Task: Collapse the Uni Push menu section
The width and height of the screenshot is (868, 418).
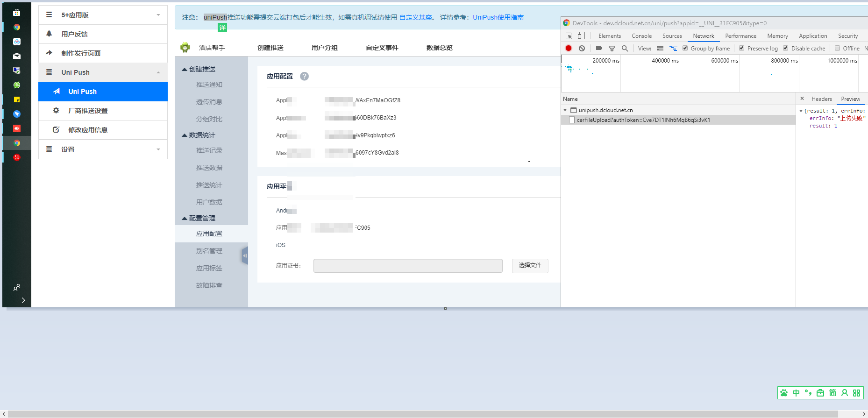Action: click(x=103, y=72)
